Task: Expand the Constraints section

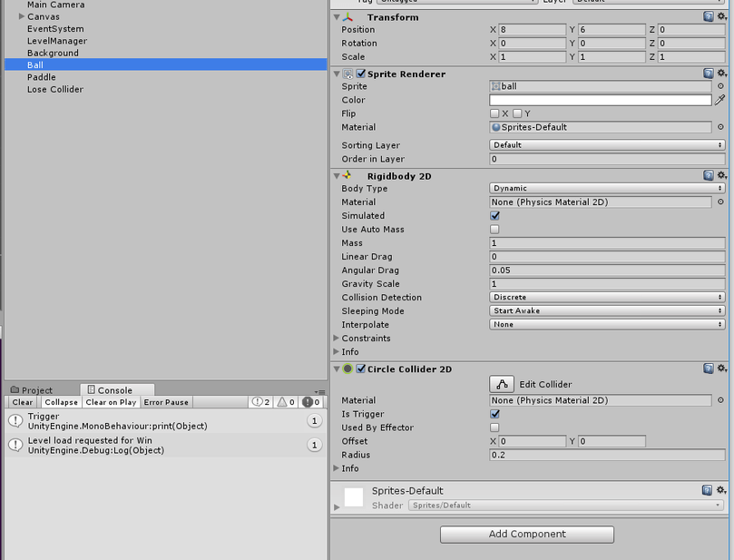Action: 337,339
